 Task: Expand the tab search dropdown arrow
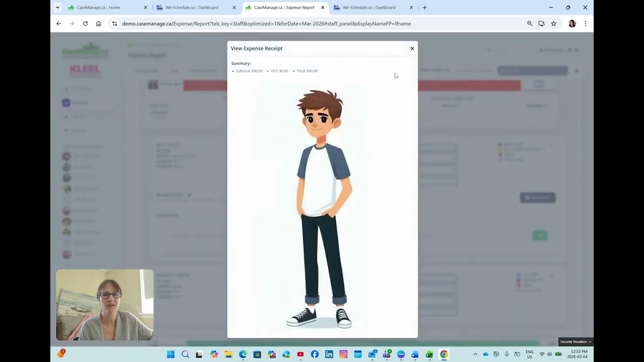pyautogui.click(x=57, y=8)
